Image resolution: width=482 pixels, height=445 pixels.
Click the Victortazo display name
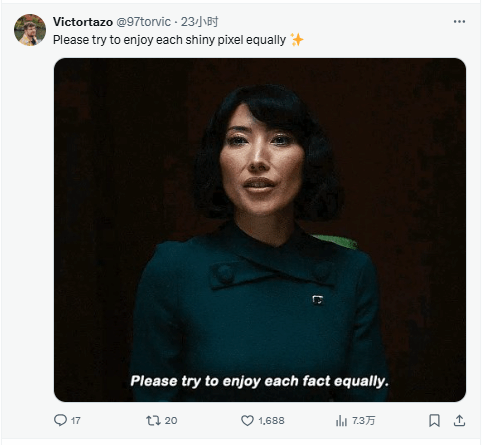pos(83,22)
